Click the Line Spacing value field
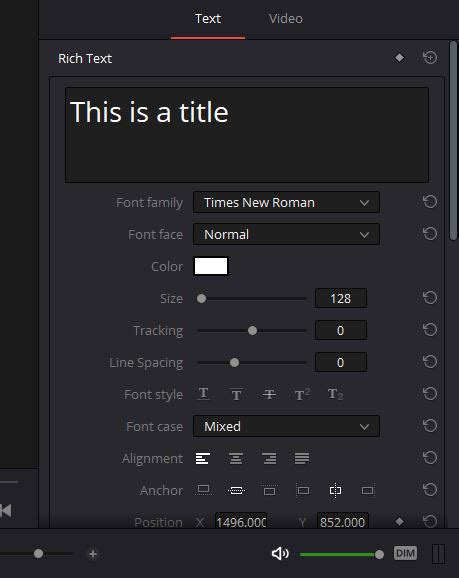Image resolution: width=459 pixels, height=578 pixels. pos(341,362)
